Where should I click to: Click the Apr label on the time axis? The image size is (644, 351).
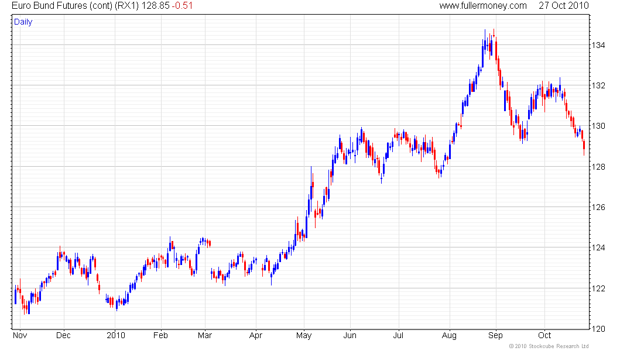[255, 335]
